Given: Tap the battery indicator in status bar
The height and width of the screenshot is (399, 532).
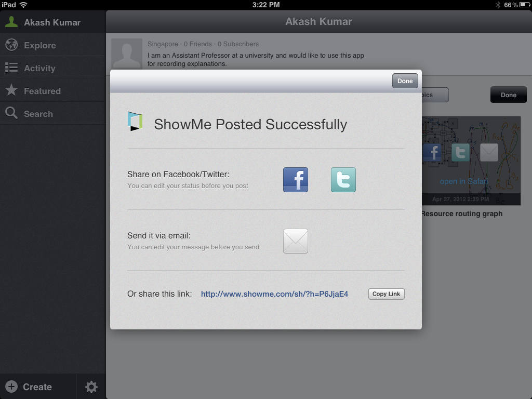Looking at the screenshot, I should coord(525,5).
